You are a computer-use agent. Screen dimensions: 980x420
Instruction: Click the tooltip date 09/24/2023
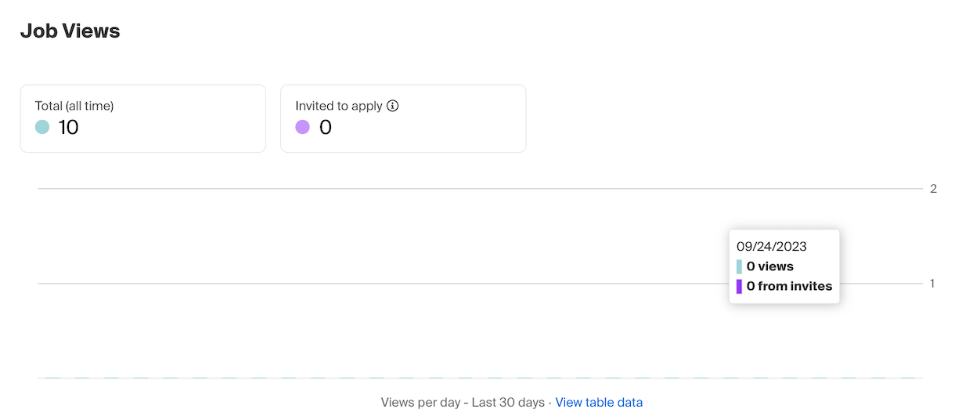(772, 246)
